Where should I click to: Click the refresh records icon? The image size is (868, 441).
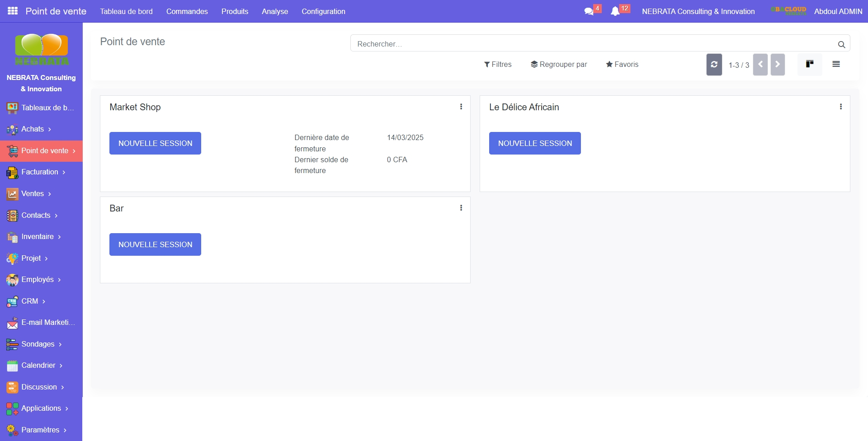[714, 65]
